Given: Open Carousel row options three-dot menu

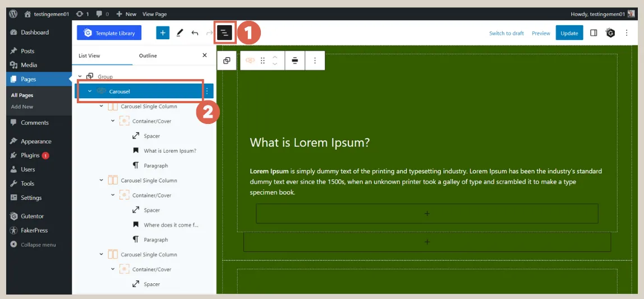Looking at the screenshot, I should pos(206,91).
